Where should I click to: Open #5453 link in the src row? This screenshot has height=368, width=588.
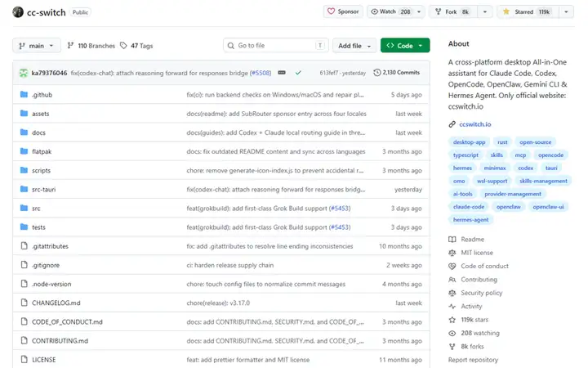click(340, 209)
